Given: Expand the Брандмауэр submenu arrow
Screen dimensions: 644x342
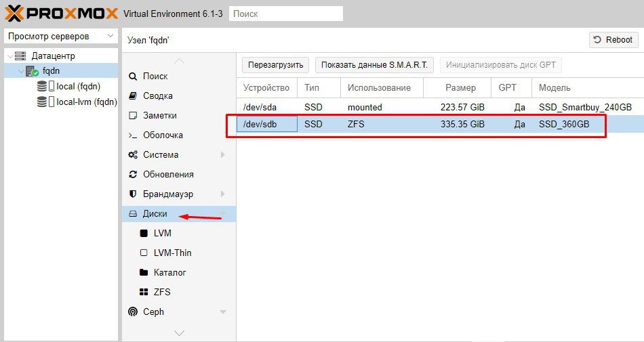Looking at the screenshot, I should tap(222, 194).
